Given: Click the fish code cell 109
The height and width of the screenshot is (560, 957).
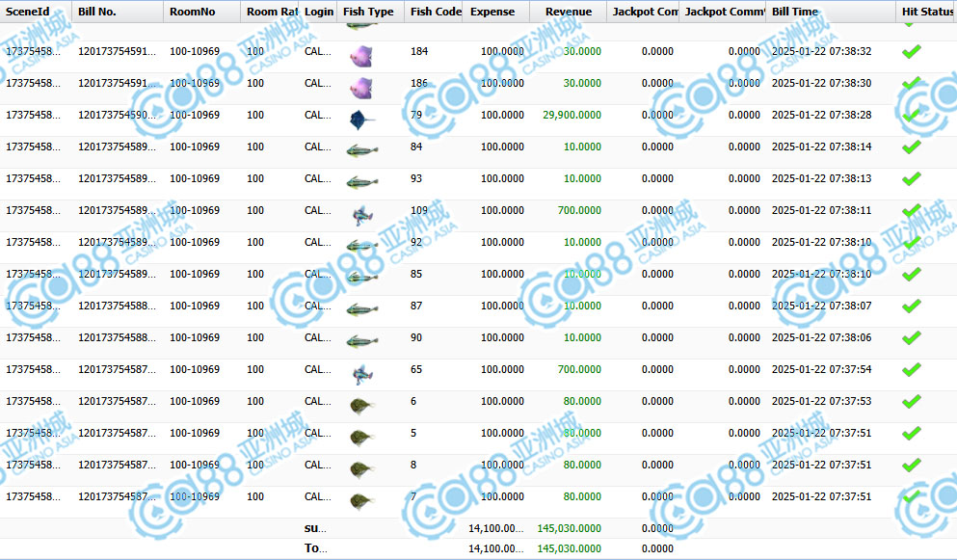Looking at the screenshot, I should 419,210.
